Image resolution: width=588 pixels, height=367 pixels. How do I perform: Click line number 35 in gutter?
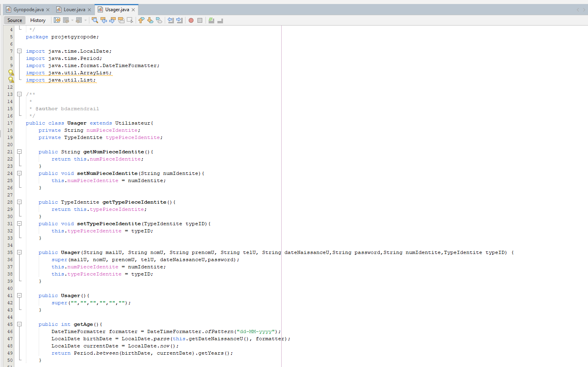[x=10, y=252]
